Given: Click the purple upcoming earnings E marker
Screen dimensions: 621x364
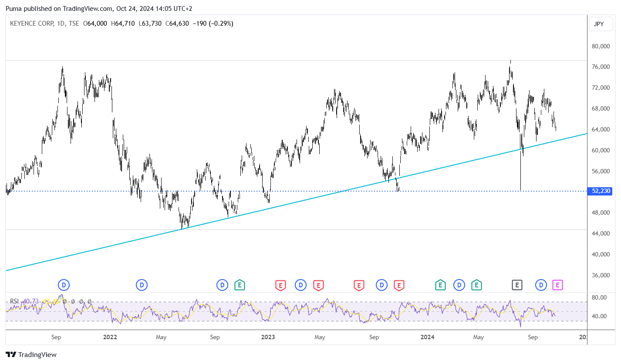Looking at the screenshot, I should click(x=557, y=285).
